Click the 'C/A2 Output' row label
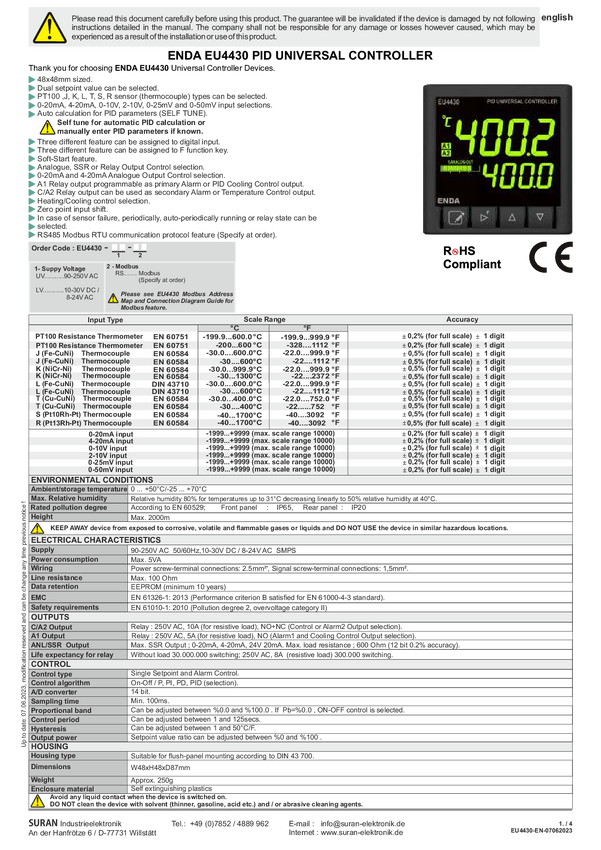The height and width of the screenshot is (850, 601). click(x=51, y=627)
